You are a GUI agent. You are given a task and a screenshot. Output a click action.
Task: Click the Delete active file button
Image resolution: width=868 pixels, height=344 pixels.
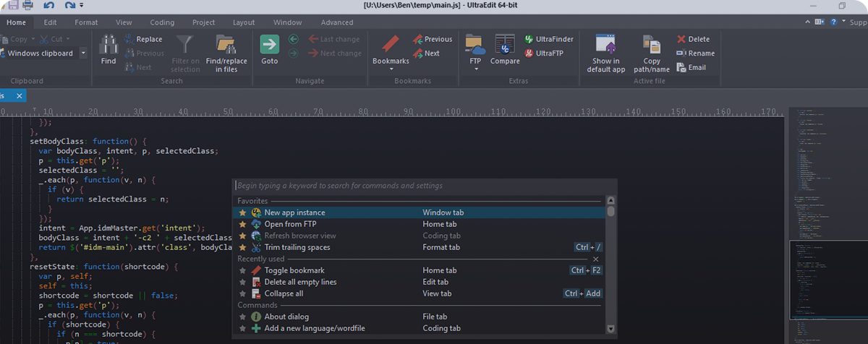click(693, 39)
